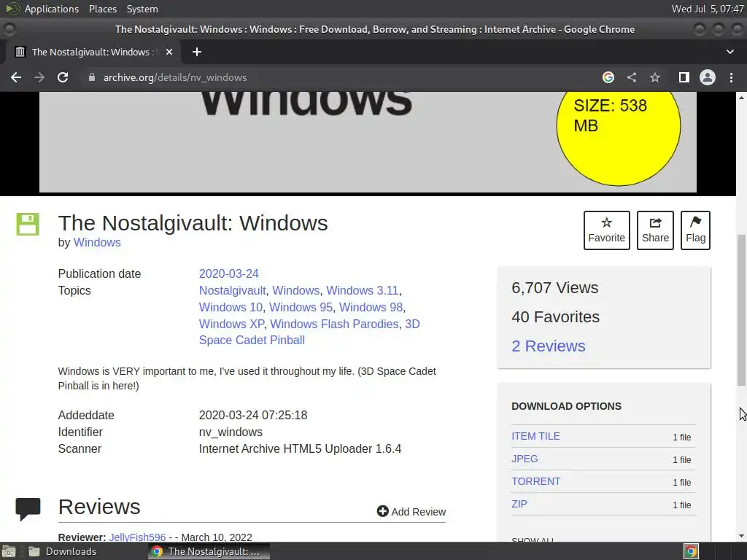
Task: Click the share page icon in address bar
Action: point(632,77)
